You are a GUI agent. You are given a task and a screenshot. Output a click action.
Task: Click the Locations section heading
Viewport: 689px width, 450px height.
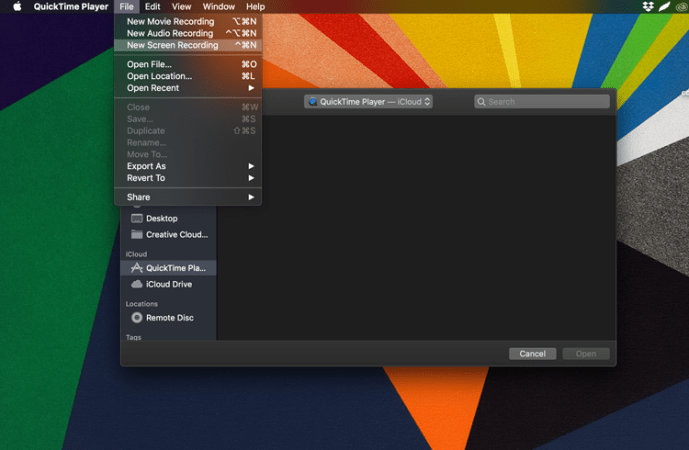point(141,304)
